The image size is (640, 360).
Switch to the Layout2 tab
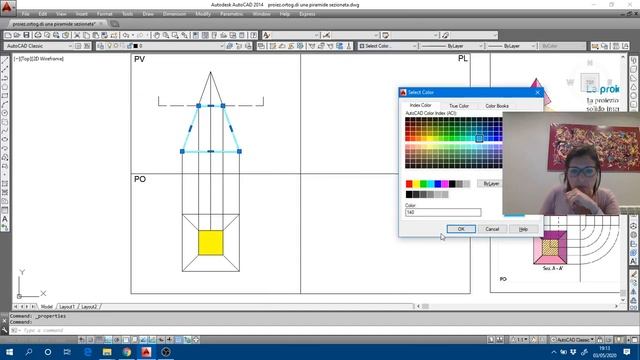(x=89, y=307)
